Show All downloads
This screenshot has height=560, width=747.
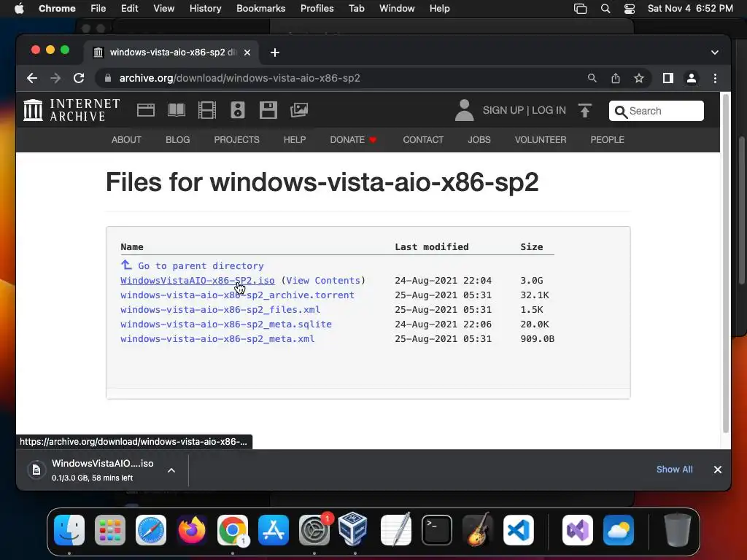click(675, 470)
